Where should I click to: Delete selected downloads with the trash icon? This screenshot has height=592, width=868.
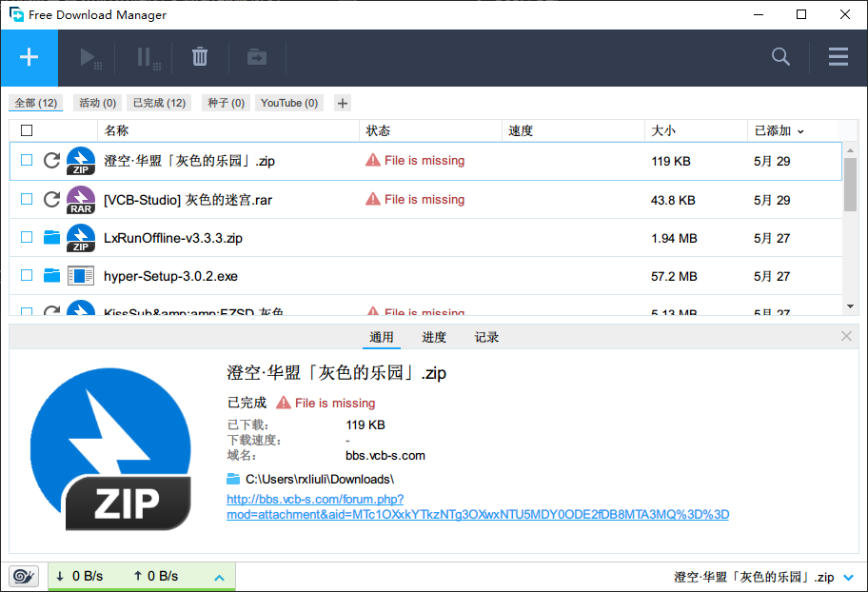200,57
